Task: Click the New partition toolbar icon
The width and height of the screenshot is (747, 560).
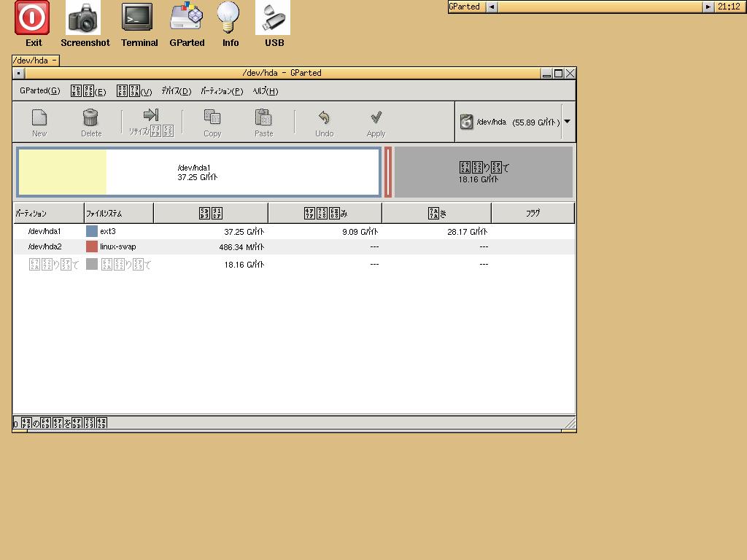Action: [x=39, y=117]
